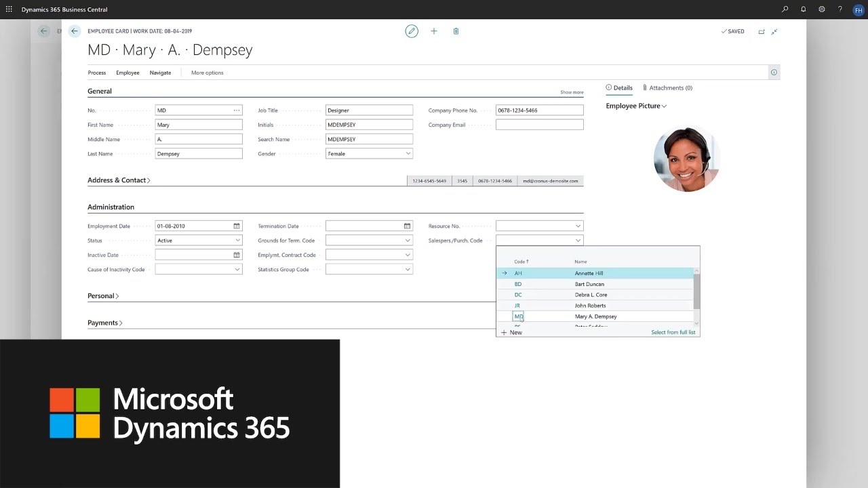Open the No. field ellipsis lookup
Viewport: 868px width, 488px height.
click(x=237, y=110)
